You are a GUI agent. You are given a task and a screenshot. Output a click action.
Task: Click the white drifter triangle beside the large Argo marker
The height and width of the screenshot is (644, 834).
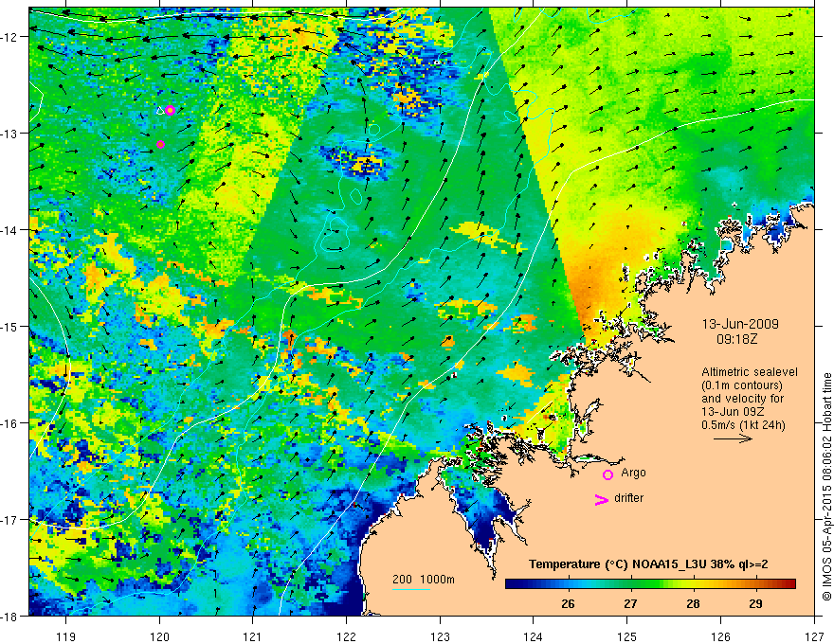coord(160,111)
